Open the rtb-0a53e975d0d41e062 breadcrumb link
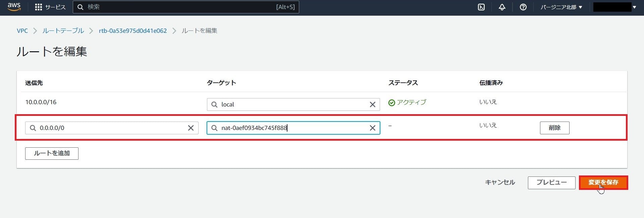The height and width of the screenshot is (218, 644). (x=133, y=31)
